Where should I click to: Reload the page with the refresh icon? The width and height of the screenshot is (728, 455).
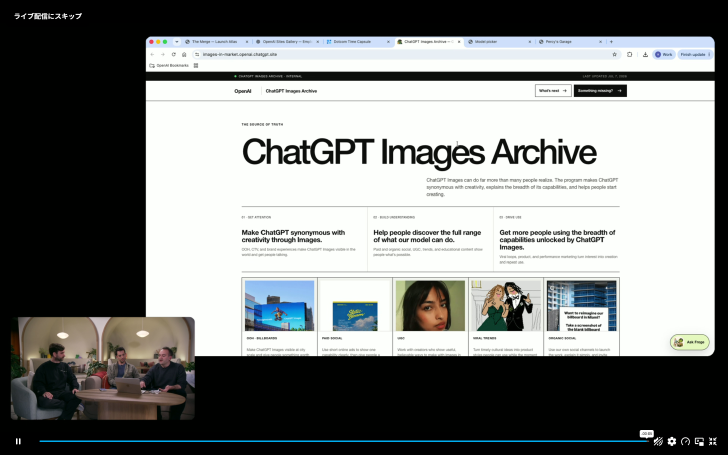(x=174, y=54)
